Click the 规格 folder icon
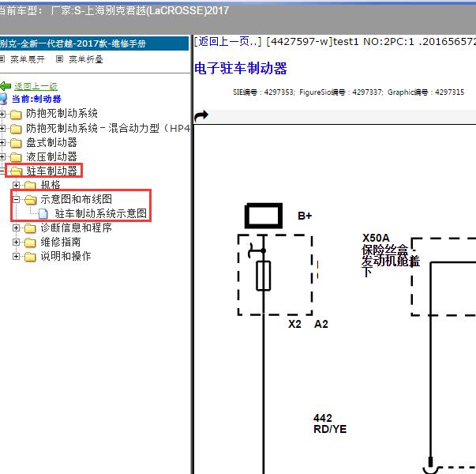Image resolution: width=476 pixels, height=474 pixels. pyautogui.click(x=30, y=186)
